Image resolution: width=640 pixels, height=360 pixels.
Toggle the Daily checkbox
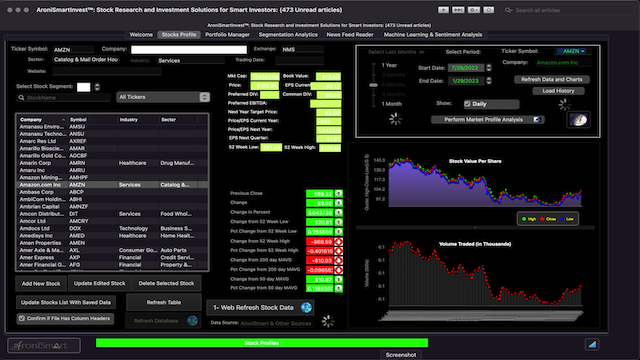(x=467, y=104)
